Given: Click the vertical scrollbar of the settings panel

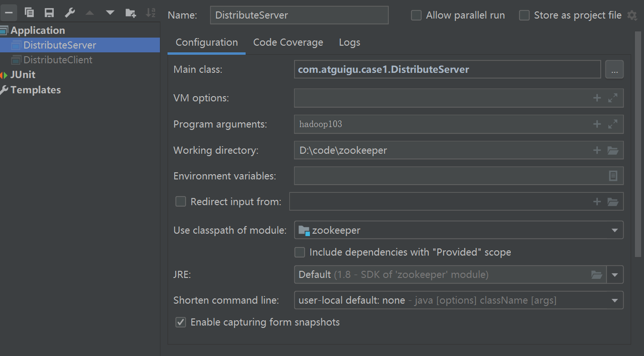Looking at the screenshot, I should [638, 145].
